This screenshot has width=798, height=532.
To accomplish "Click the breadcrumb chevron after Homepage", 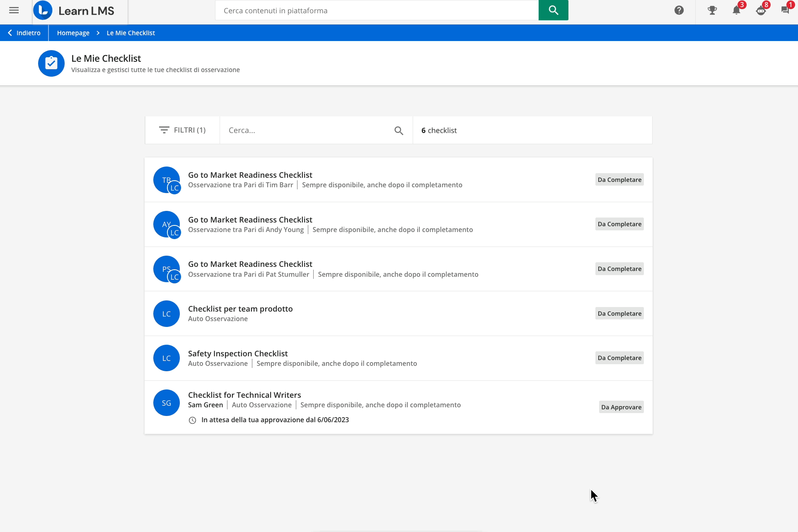I will coord(98,33).
